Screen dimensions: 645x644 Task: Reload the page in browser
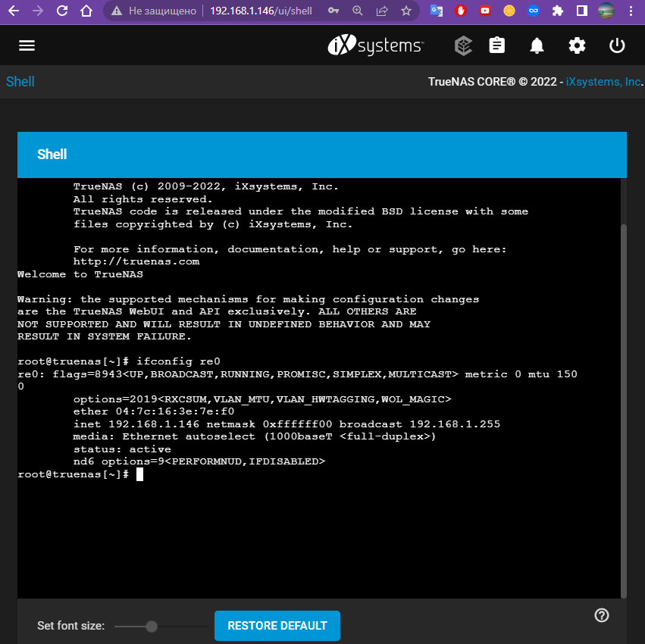pyautogui.click(x=62, y=11)
